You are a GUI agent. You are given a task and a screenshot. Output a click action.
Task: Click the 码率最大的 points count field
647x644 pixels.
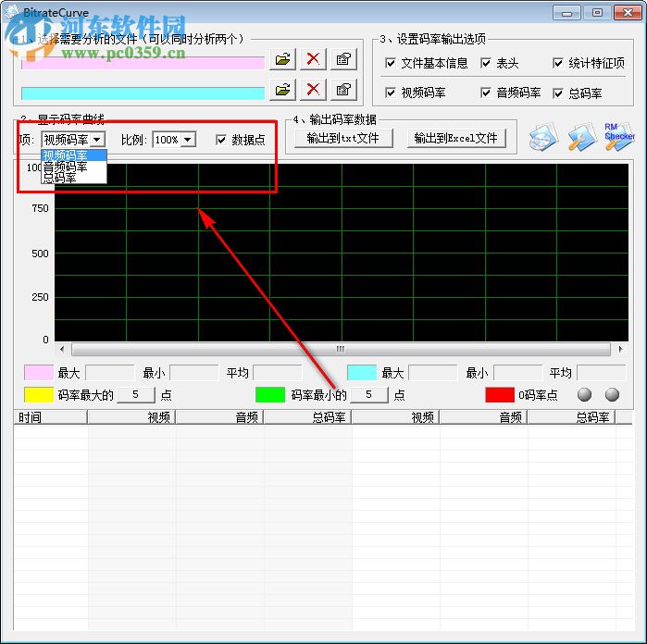(x=136, y=395)
